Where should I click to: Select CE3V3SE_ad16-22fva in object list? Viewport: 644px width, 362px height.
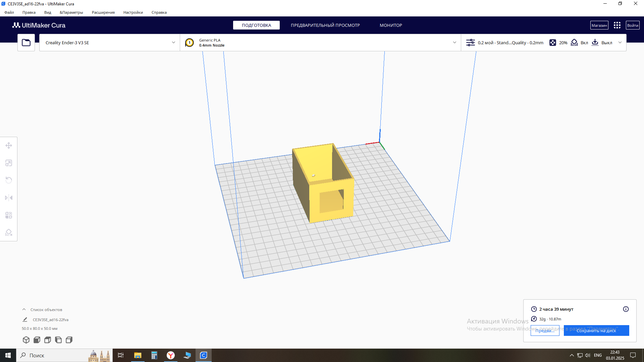coord(50,320)
